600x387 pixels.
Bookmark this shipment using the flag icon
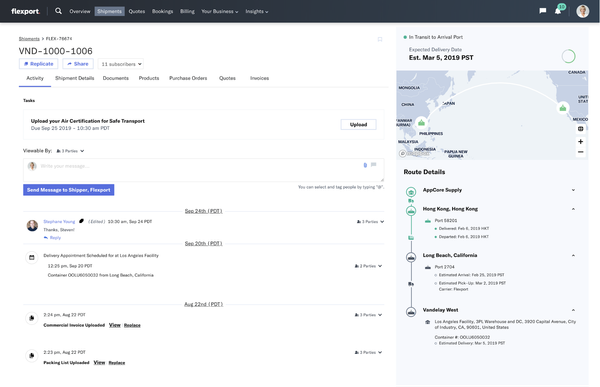tap(380, 39)
